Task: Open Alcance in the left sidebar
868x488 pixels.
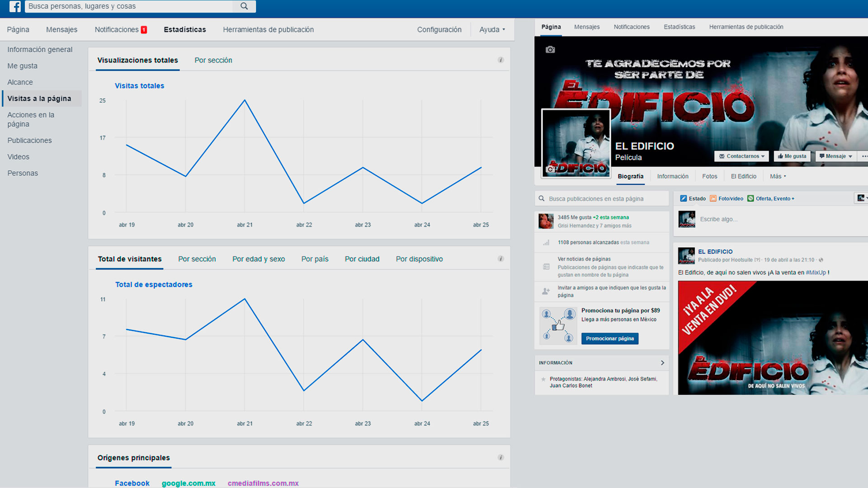Action: (20, 82)
